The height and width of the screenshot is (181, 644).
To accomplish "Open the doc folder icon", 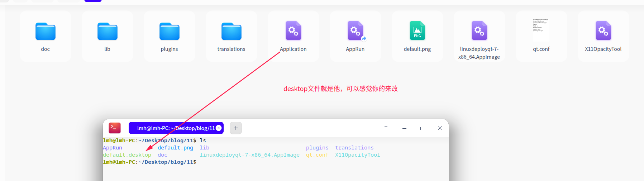I will (x=46, y=31).
